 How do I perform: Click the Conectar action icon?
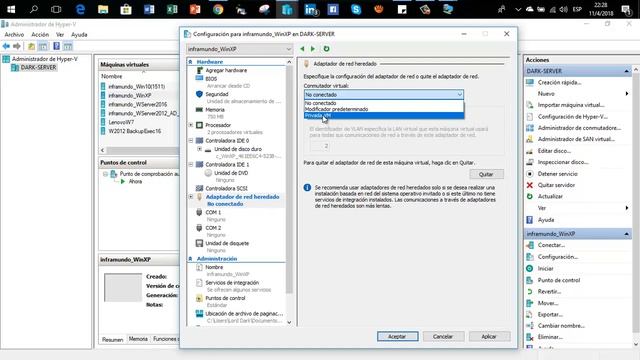530,245
